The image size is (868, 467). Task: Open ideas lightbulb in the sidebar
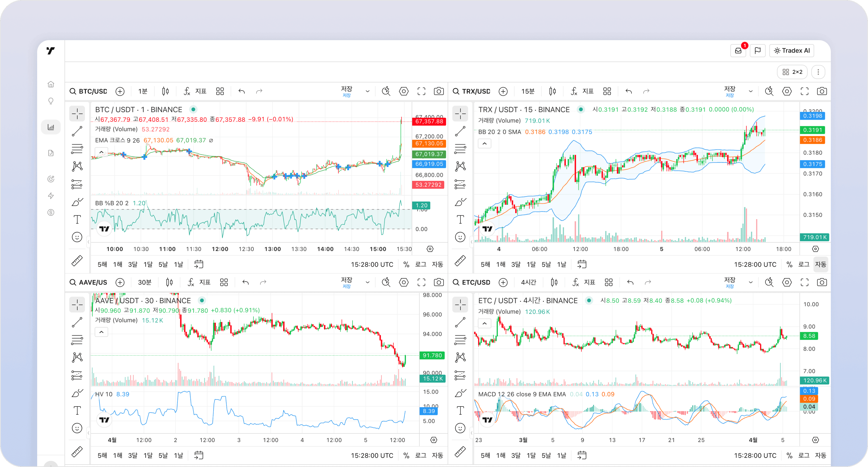click(51, 101)
